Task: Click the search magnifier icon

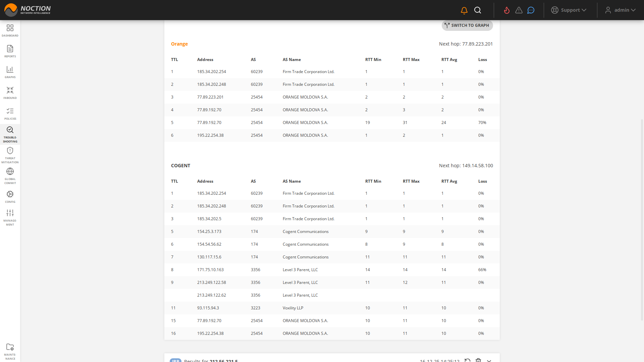Action: [x=478, y=10]
